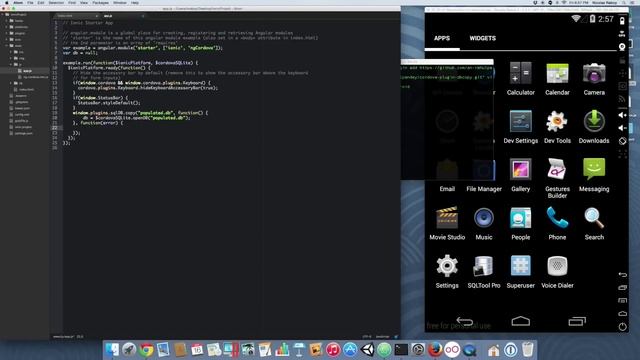Open the View menu in Atom
640x360 pixels.
pyautogui.click(x=84, y=3)
